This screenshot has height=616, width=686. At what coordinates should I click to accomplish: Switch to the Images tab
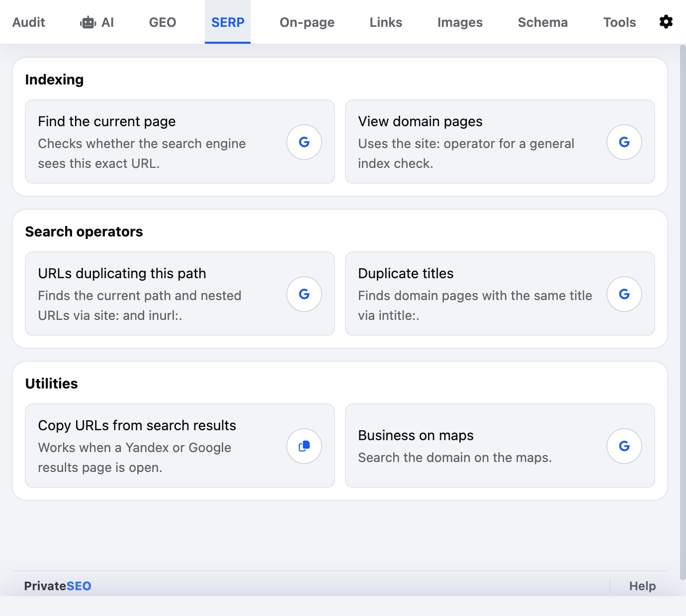(x=460, y=22)
